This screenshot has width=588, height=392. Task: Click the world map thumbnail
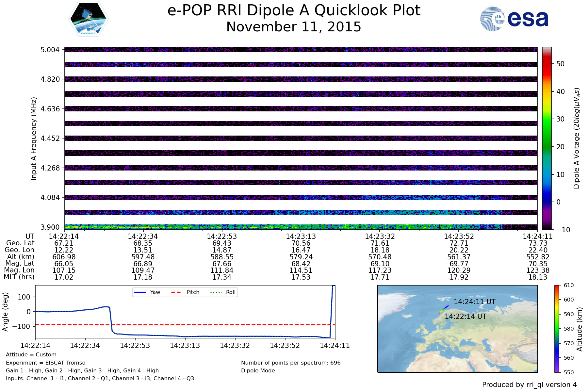[457, 343]
